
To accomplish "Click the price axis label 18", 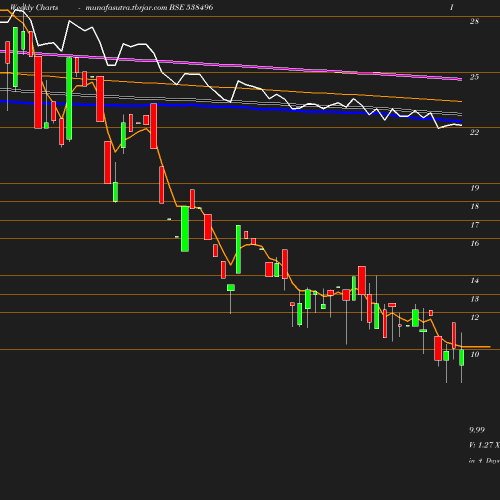I will (x=475, y=206).
